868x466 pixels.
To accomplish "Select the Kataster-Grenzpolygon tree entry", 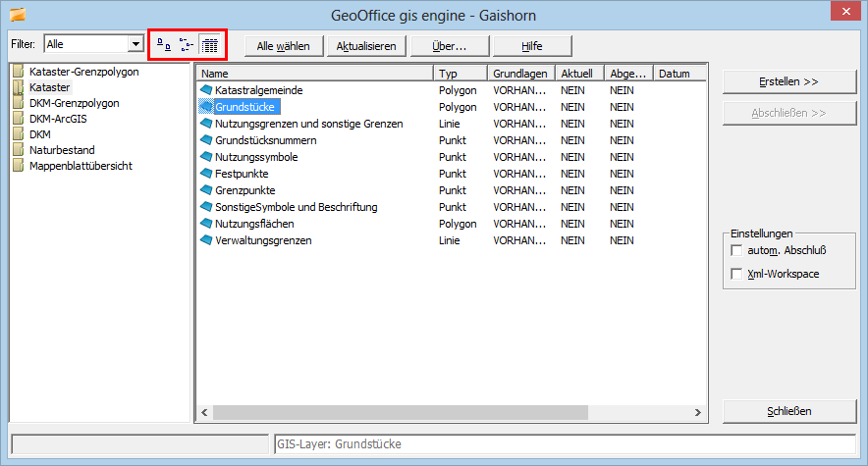I will coord(84,72).
